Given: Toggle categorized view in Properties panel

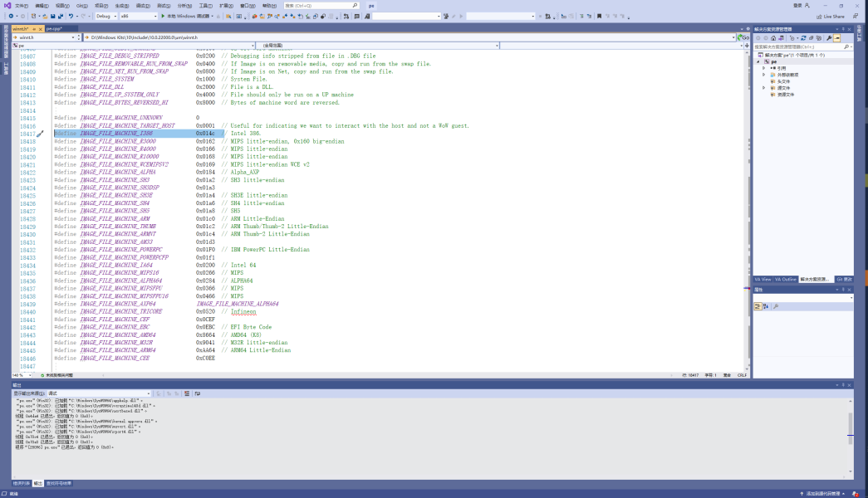Looking at the screenshot, I should coord(758,306).
